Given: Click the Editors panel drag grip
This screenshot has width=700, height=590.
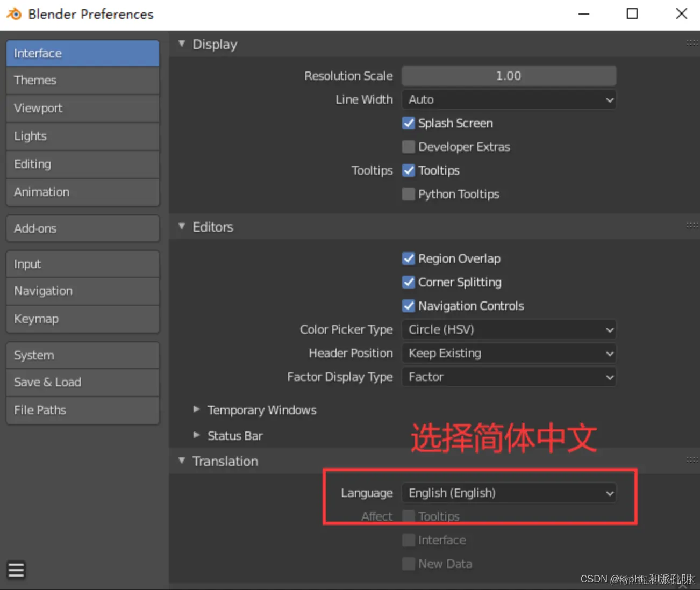Looking at the screenshot, I should click(692, 226).
